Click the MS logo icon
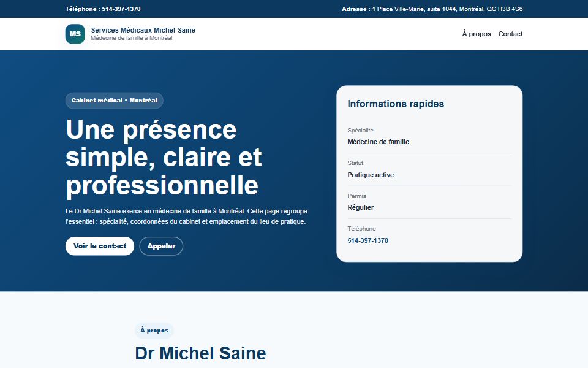588x368 pixels. pos(75,34)
